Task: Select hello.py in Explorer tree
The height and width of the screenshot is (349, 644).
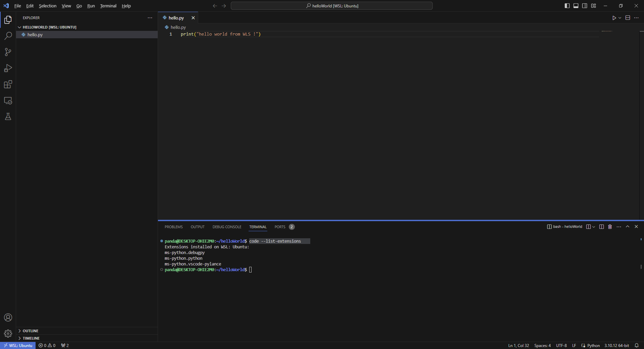Action: coord(87,35)
